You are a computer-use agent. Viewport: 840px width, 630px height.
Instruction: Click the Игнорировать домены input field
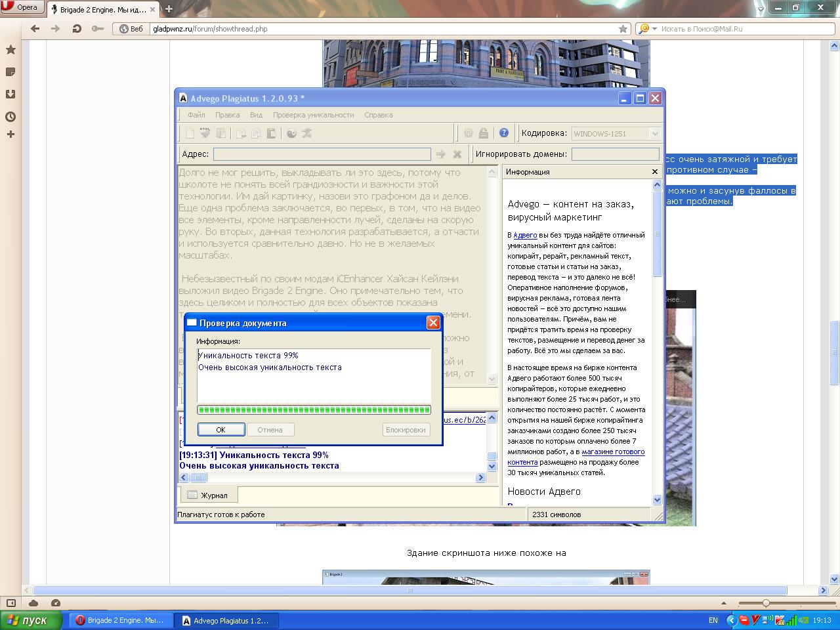point(615,154)
